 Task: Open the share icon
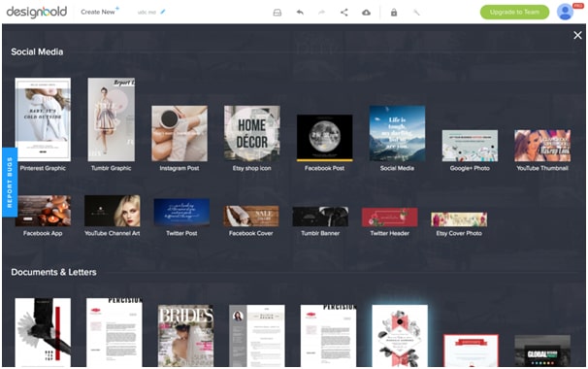point(343,13)
